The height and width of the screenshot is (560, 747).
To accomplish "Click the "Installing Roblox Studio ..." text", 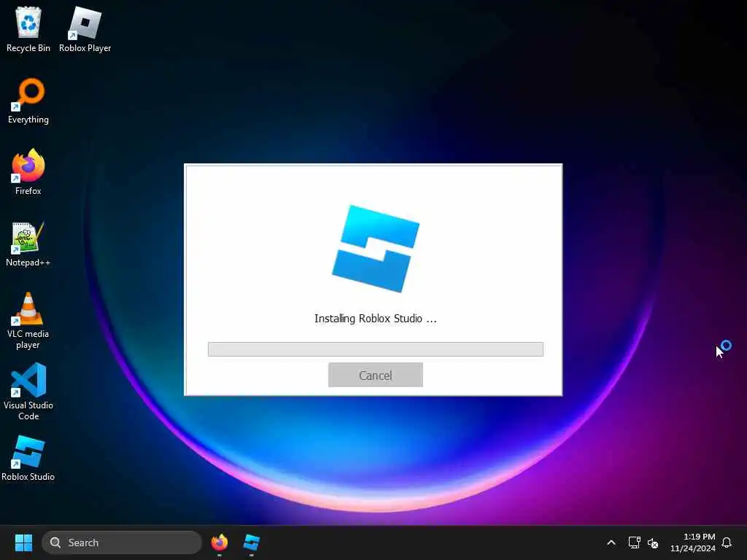I will tap(376, 319).
